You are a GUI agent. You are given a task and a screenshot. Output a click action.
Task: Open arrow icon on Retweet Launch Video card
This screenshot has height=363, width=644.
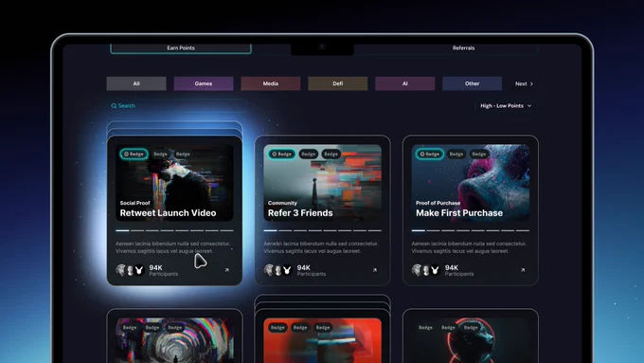[x=226, y=270]
